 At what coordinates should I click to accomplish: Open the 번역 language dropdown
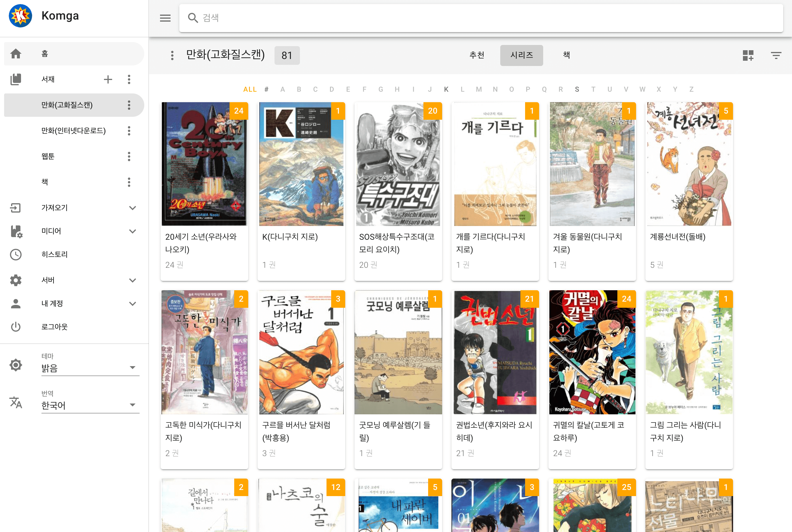[x=90, y=405]
